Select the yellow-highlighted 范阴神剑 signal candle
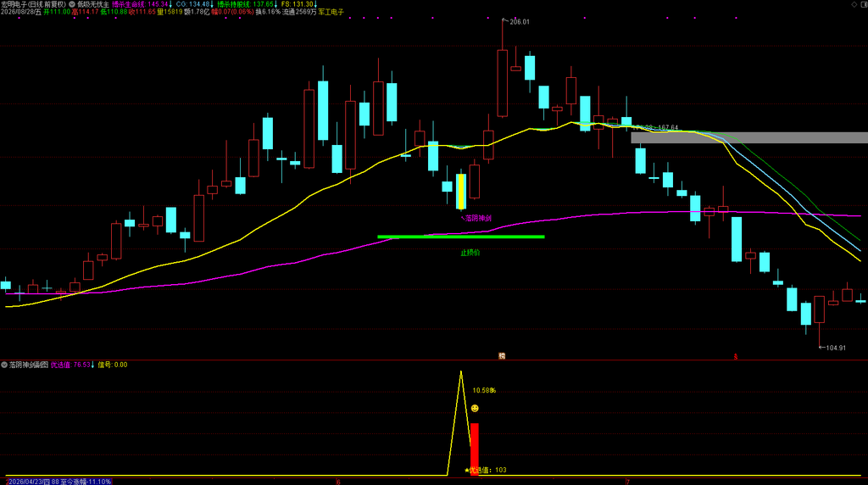The height and width of the screenshot is (485, 868). pos(460,192)
